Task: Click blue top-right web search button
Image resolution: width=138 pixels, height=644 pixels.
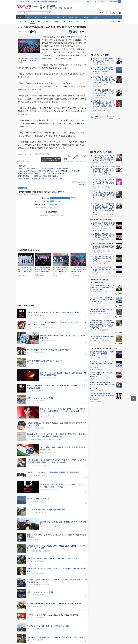Action: (120, 2)
